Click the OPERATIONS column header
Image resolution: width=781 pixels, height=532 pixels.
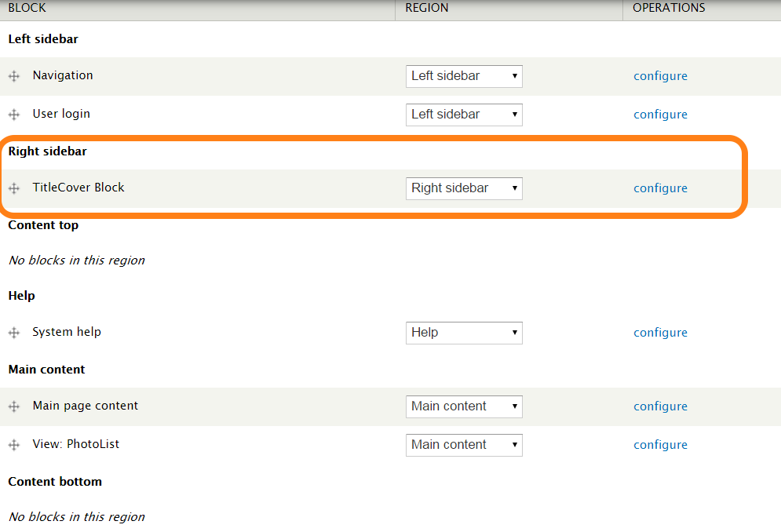click(x=666, y=8)
